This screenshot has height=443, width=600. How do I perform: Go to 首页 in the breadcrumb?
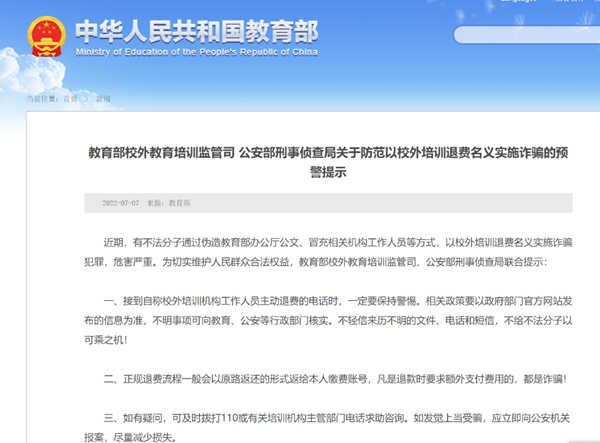click(x=70, y=99)
